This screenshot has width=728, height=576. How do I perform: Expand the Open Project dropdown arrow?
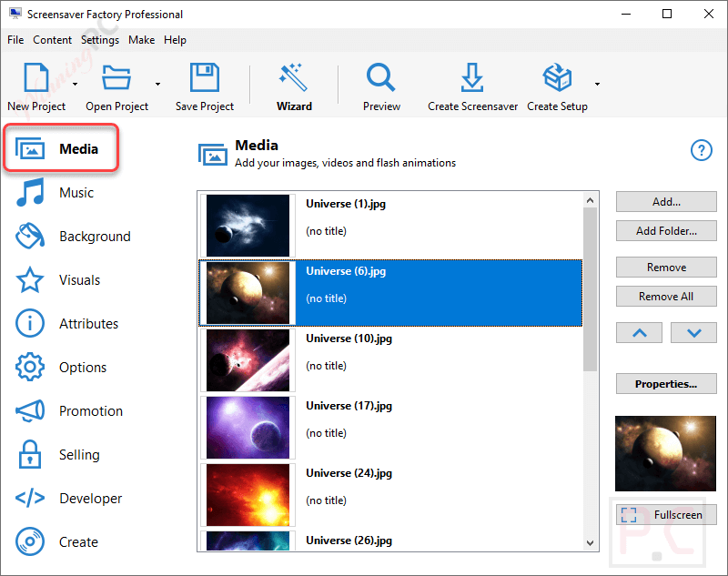157,84
